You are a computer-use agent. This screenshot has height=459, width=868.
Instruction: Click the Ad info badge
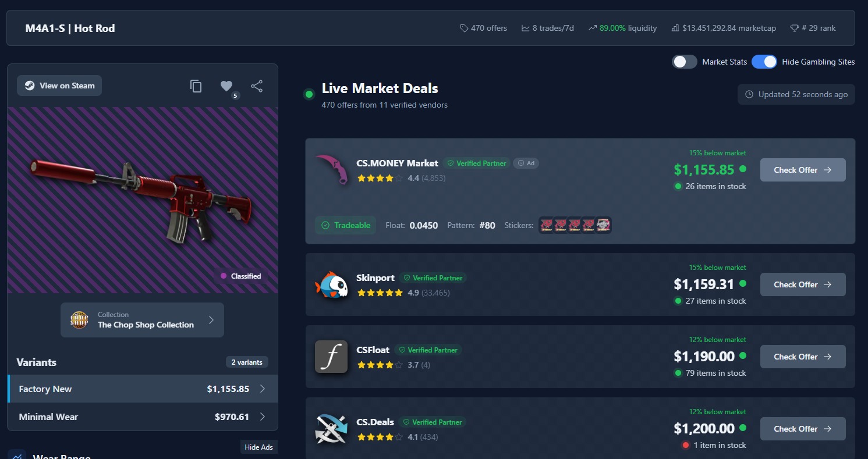pyautogui.click(x=526, y=163)
